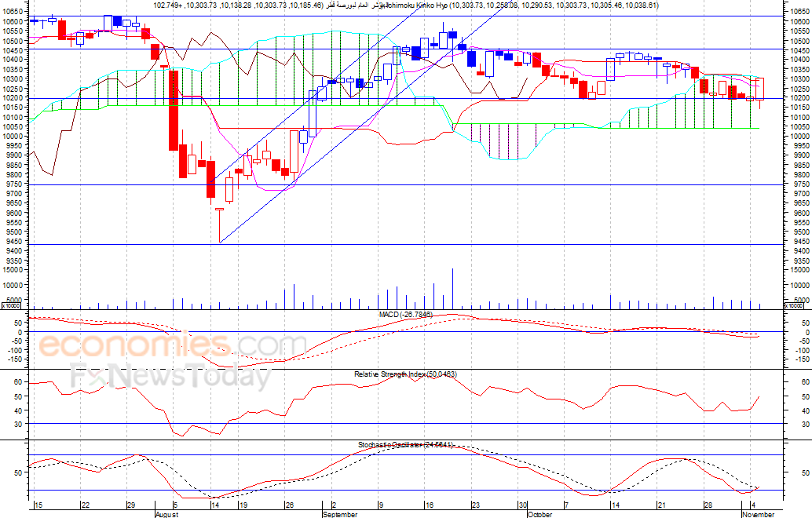Click the MACD -150 label on right axis
Image resolution: width=812 pixels, height=518 pixels.
[796, 359]
